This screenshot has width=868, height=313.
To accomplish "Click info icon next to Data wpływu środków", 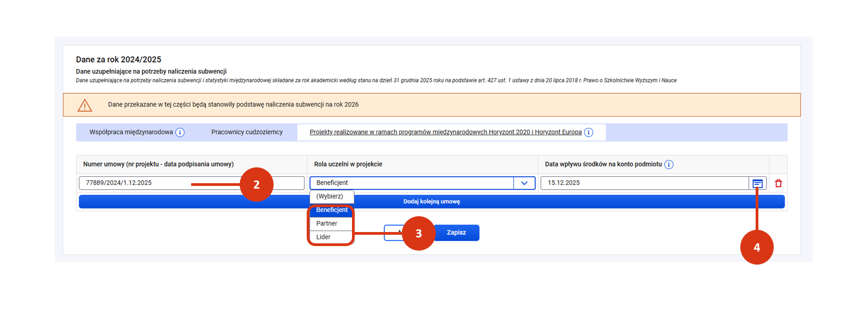I will (x=669, y=165).
